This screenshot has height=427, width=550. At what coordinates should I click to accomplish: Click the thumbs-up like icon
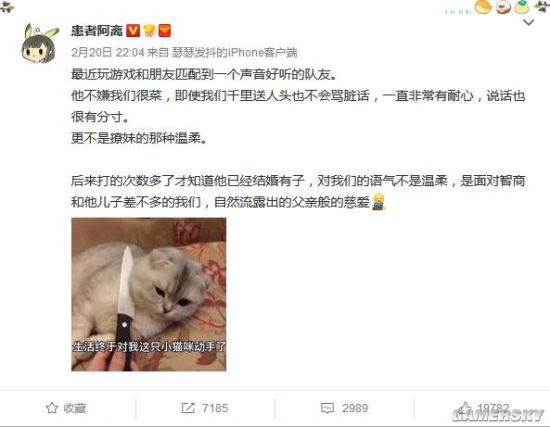[x=465, y=408]
